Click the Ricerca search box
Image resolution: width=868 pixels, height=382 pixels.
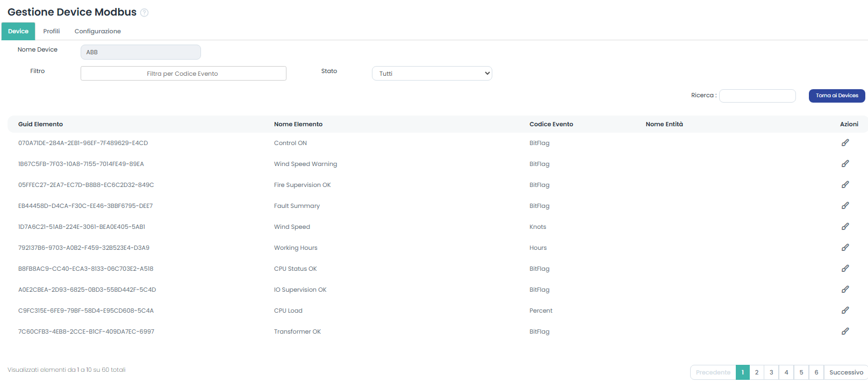click(757, 96)
